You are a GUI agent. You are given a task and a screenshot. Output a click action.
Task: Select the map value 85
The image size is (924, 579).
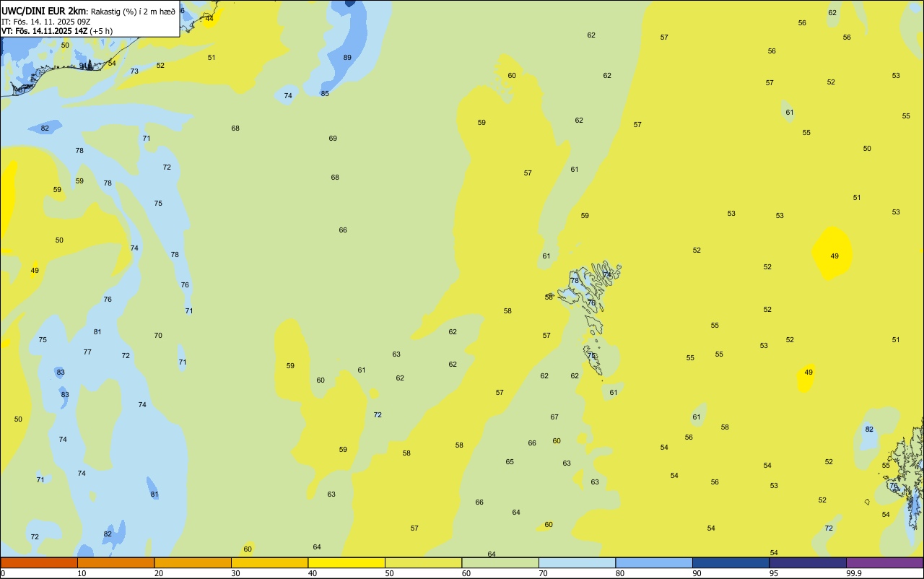coord(325,94)
